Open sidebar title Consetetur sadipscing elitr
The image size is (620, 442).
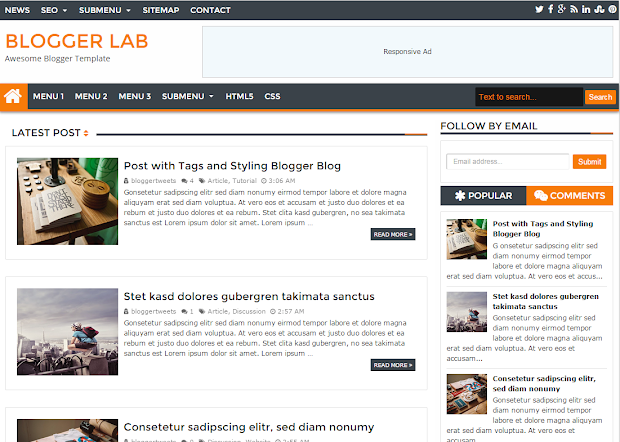click(544, 383)
